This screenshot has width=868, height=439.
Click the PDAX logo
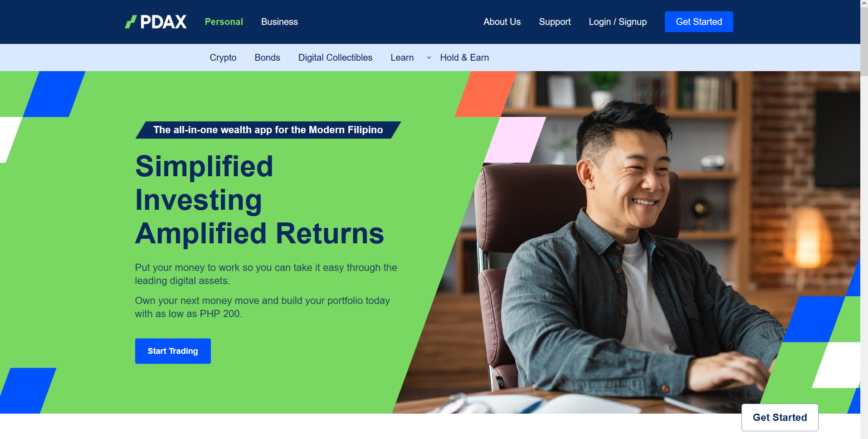click(156, 22)
